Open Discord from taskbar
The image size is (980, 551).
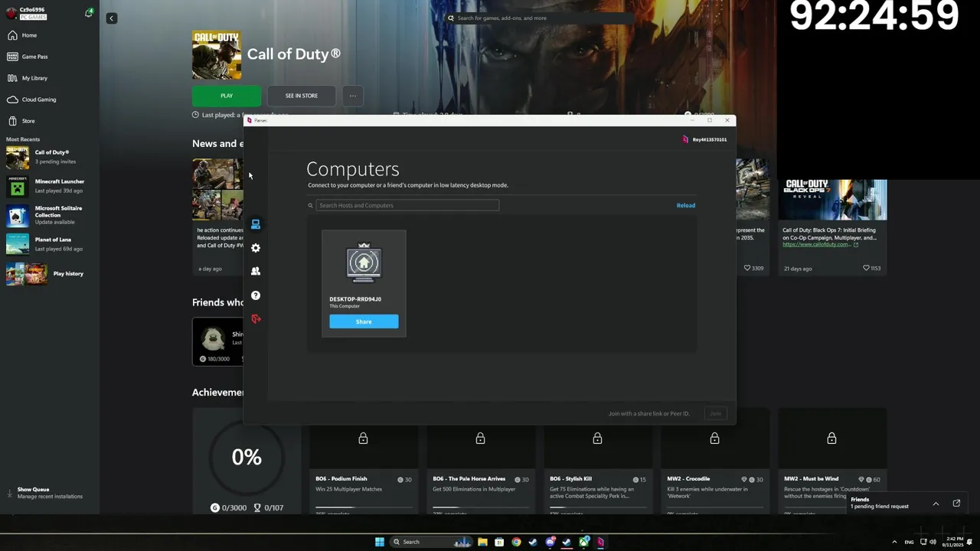(550, 542)
